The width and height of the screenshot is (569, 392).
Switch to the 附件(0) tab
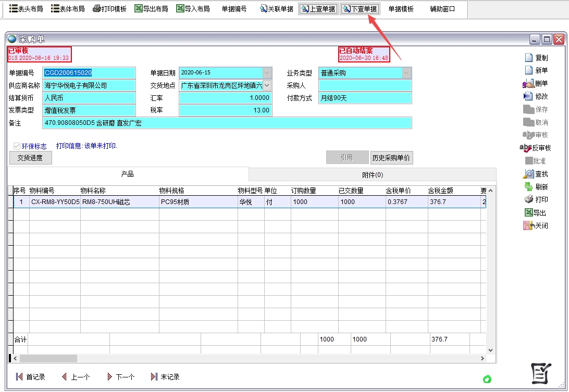tap(372, 174)
